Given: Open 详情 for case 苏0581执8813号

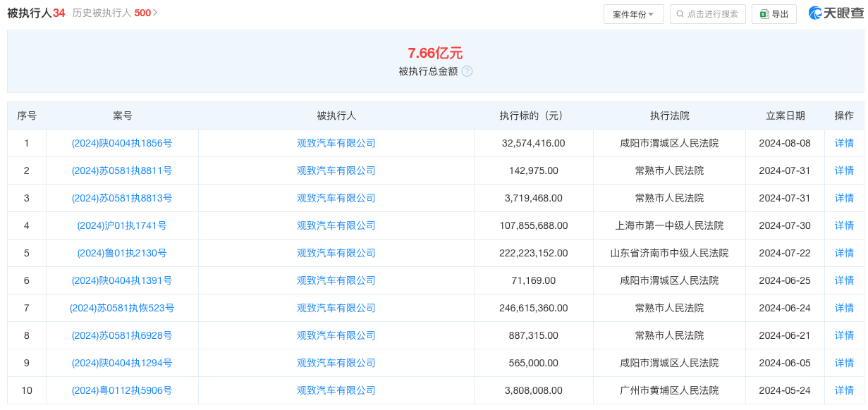Looking at the screenshot, I should coord(844,198).
